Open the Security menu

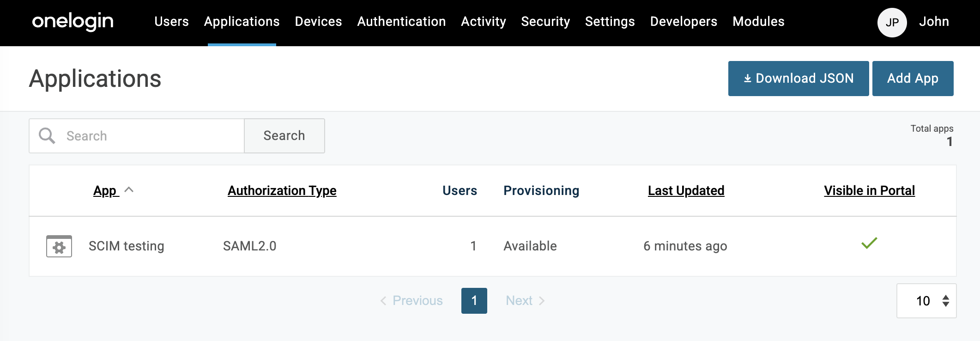point(545,22)
